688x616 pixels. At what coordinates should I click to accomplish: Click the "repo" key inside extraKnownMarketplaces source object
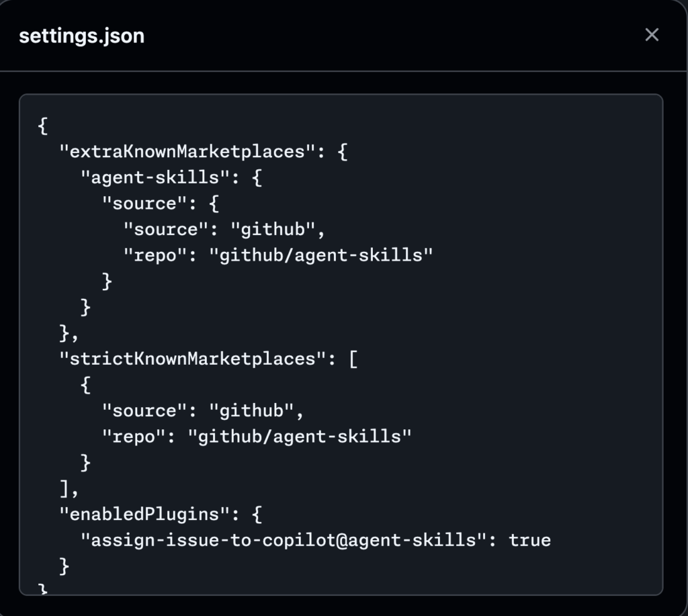click(x=155, y=255)
